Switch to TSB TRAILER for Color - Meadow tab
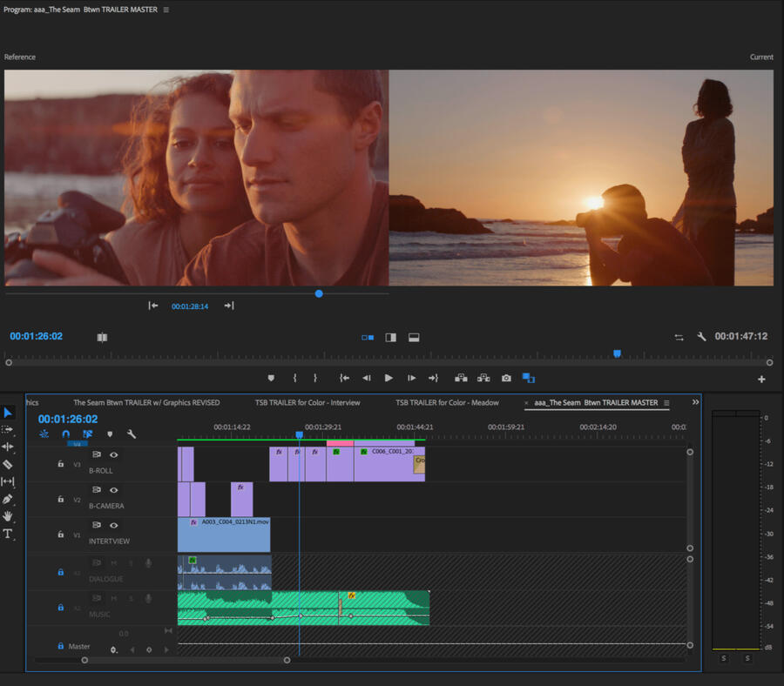 pos(447,403)
